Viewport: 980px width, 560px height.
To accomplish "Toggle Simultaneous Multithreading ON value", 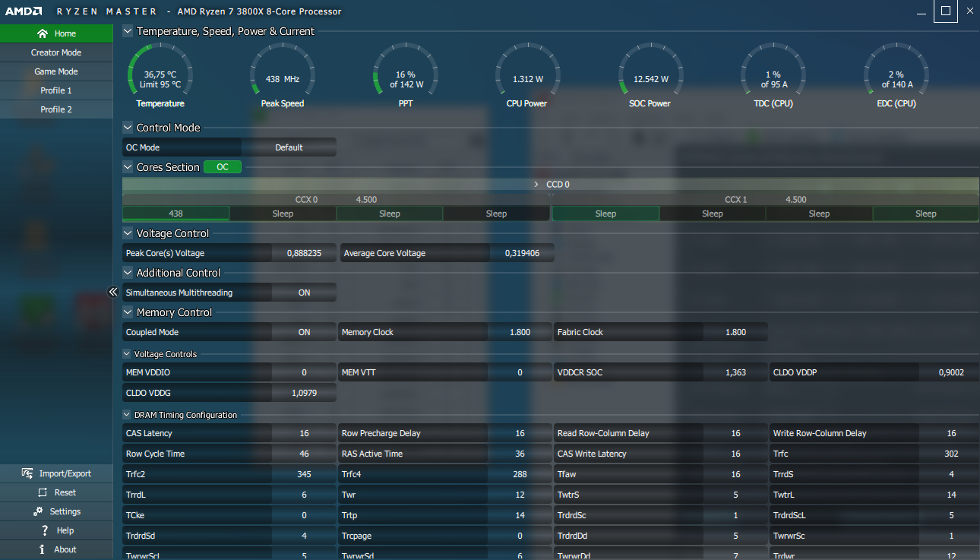I will point(304,293).
